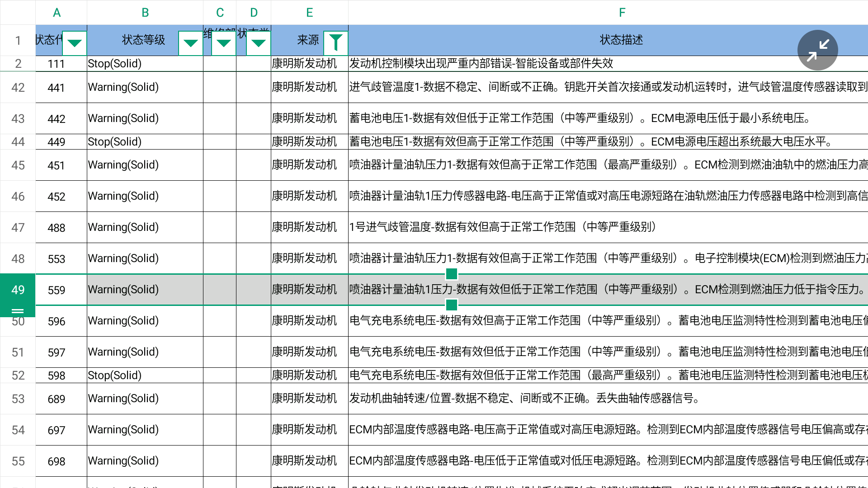Open the column D filter dropdown
This screenshot has width=868, height=488.
pyautogui.click(x=259, y=43)
